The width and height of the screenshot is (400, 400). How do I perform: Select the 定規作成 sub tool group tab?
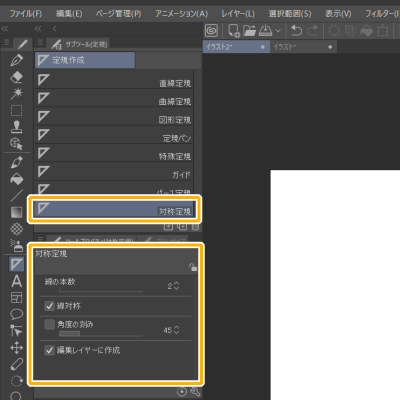point(85,60)
